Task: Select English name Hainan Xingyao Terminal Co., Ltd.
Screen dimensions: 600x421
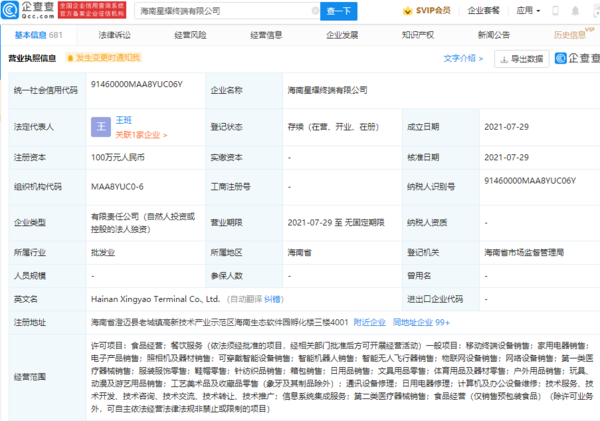Action: tap(155, 299)
